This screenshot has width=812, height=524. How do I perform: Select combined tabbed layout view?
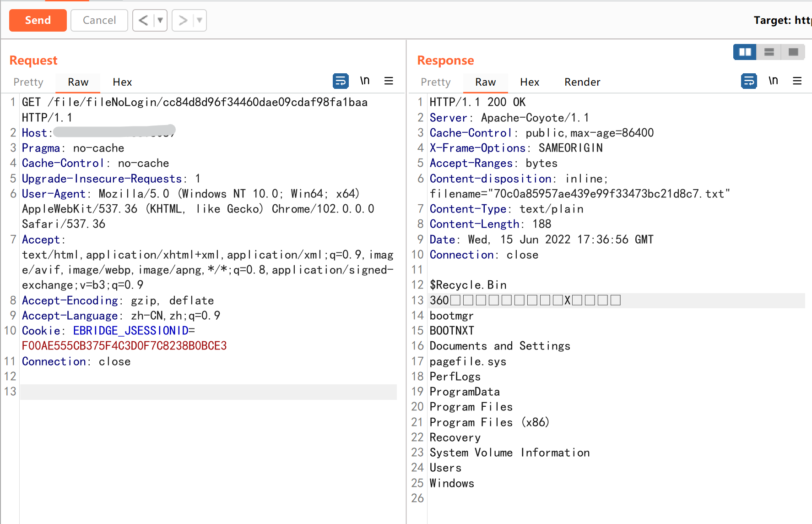pyautogui.click(x=793, y=52)
